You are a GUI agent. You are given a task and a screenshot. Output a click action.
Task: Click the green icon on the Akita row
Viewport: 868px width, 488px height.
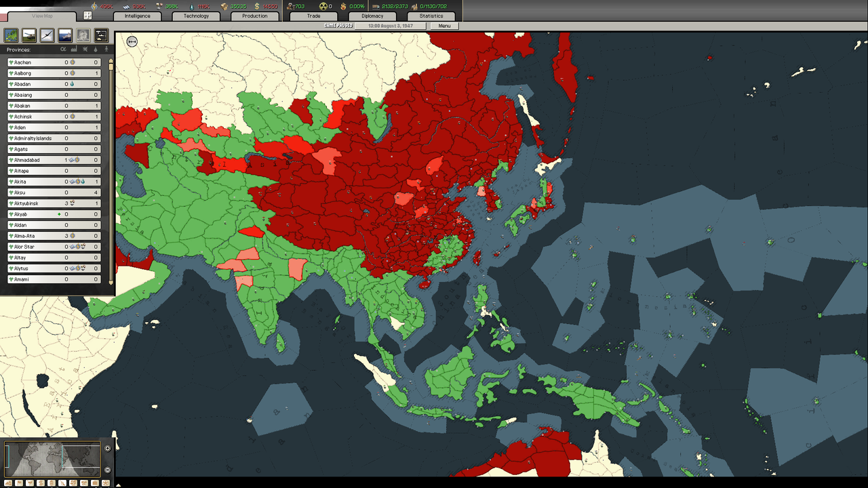coord(11,182)
